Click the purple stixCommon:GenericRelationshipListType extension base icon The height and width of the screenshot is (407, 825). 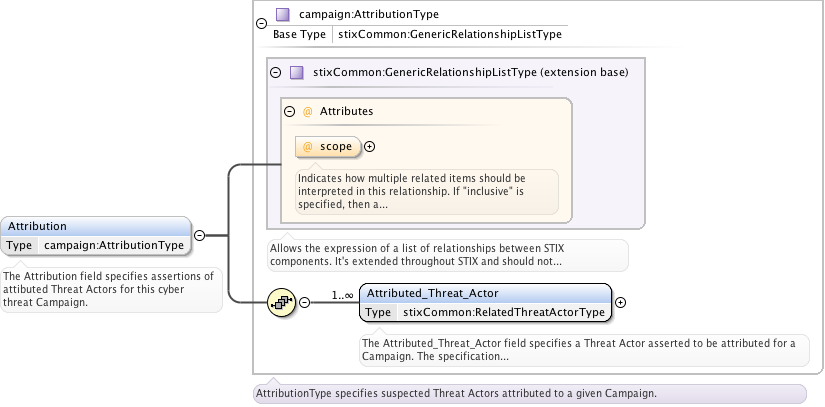(296, 72)
